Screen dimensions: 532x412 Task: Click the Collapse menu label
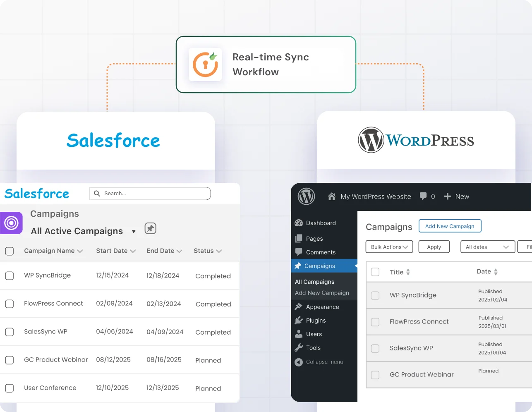point(324,362)
